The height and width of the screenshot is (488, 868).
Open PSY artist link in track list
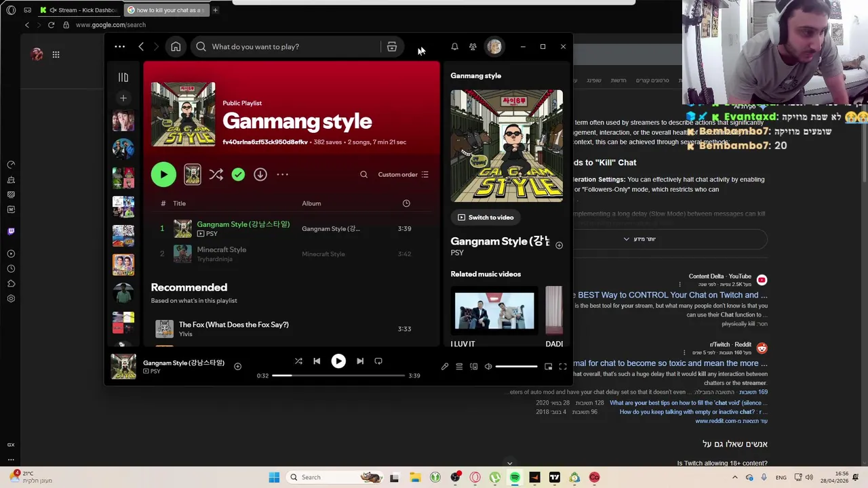212,234
